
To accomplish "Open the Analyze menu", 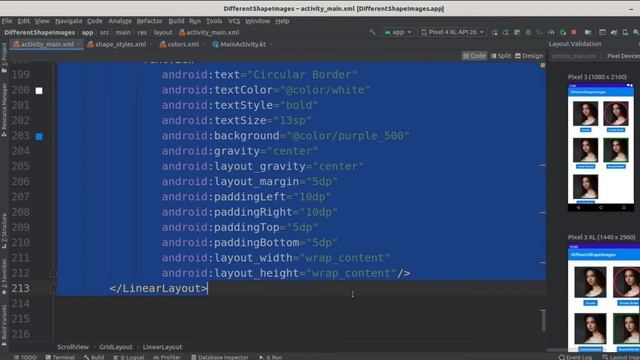I will click(x=120, y=21).
